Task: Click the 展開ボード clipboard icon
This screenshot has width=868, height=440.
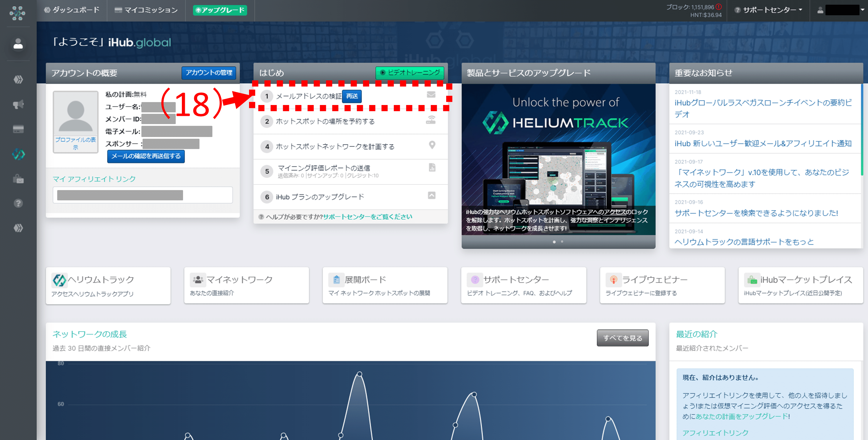Action: click(336, 280)
